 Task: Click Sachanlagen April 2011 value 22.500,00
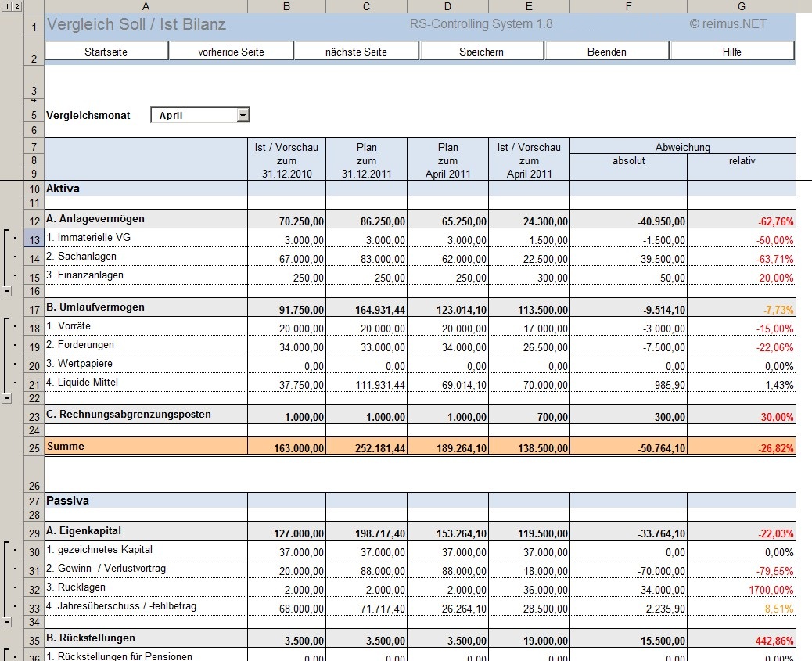[x=530, y=258]
